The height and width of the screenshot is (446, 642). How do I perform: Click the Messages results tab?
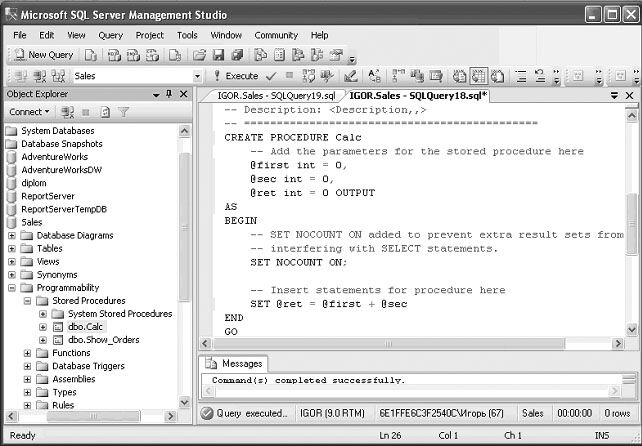click(x=239, y=364)
